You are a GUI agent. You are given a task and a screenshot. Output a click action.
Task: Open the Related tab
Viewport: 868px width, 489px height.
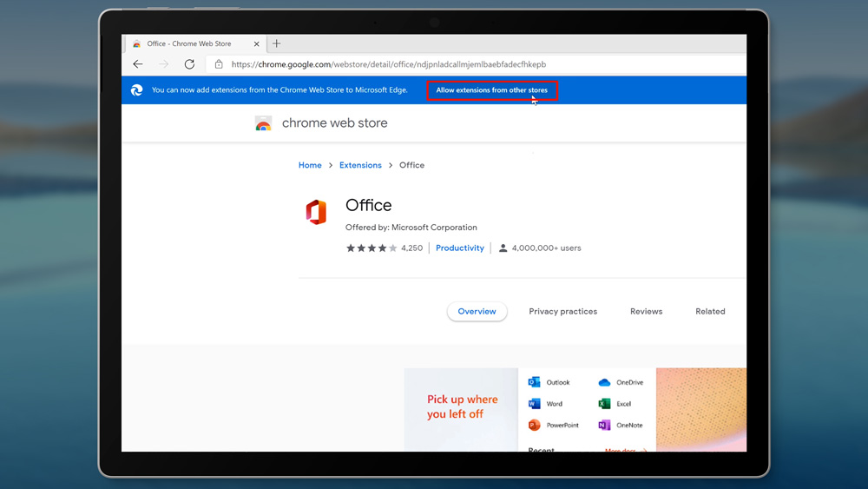[x=710, y=311]
